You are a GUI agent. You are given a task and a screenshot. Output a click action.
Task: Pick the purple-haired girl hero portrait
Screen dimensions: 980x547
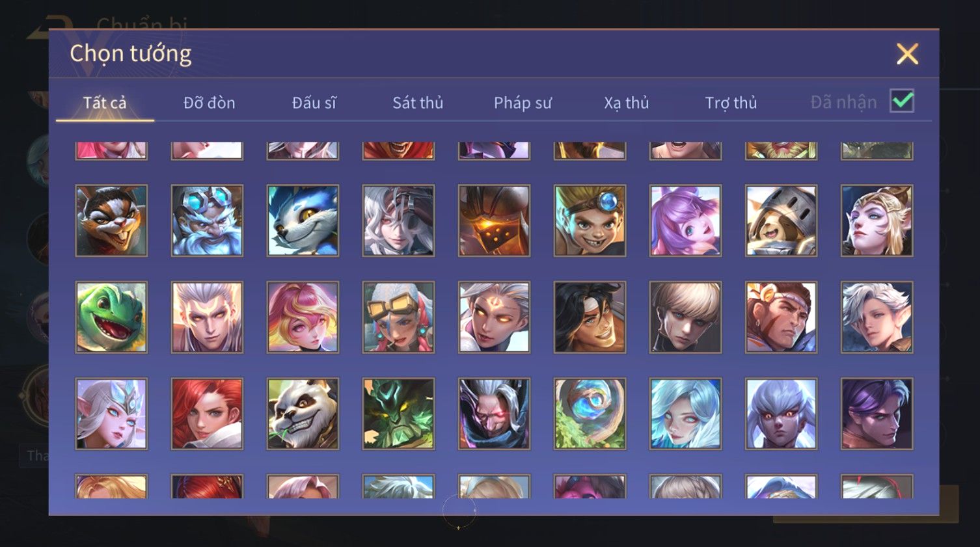(685, 220)
